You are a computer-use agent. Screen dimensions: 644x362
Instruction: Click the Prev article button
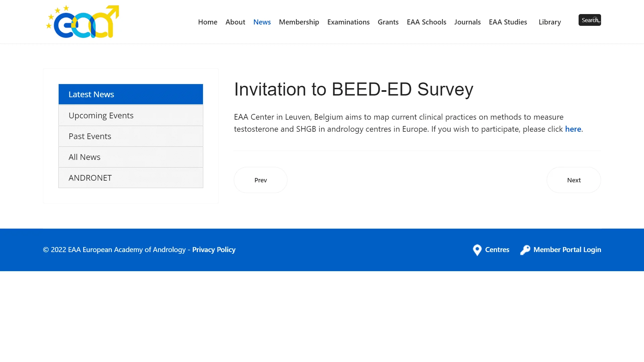(261, 180)
